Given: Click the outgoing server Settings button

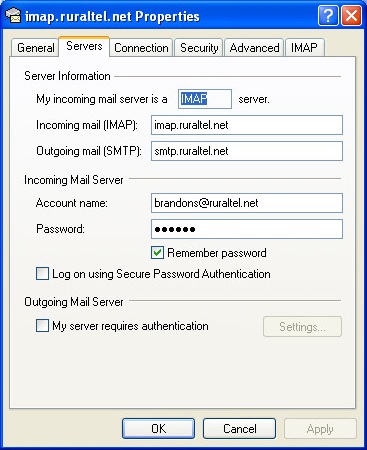Looking at the screenshot, I should tap(302, 327).
